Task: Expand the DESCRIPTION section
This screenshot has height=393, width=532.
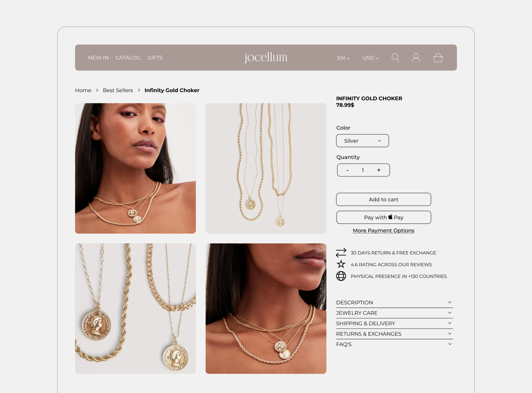Action: click(x=394, y=302)
